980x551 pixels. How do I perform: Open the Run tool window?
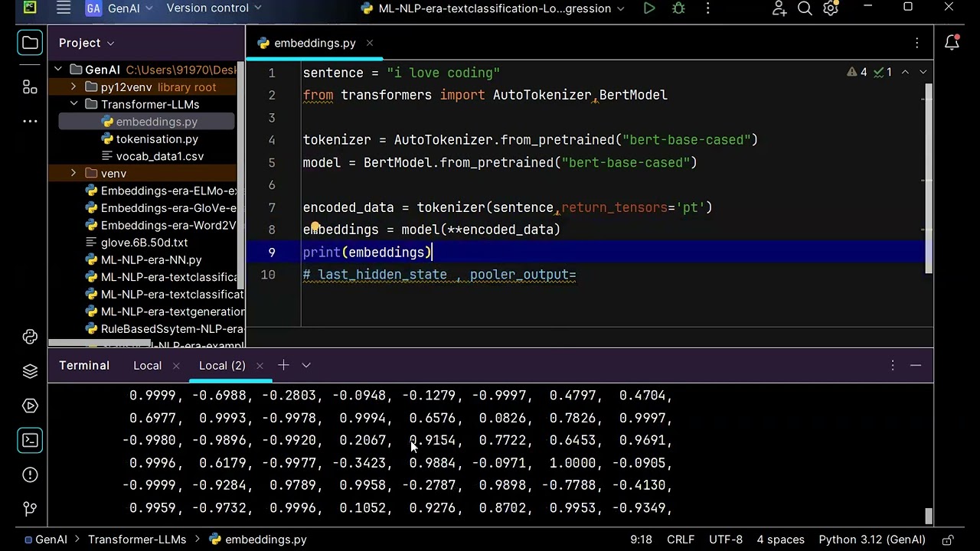coord(30,406)
